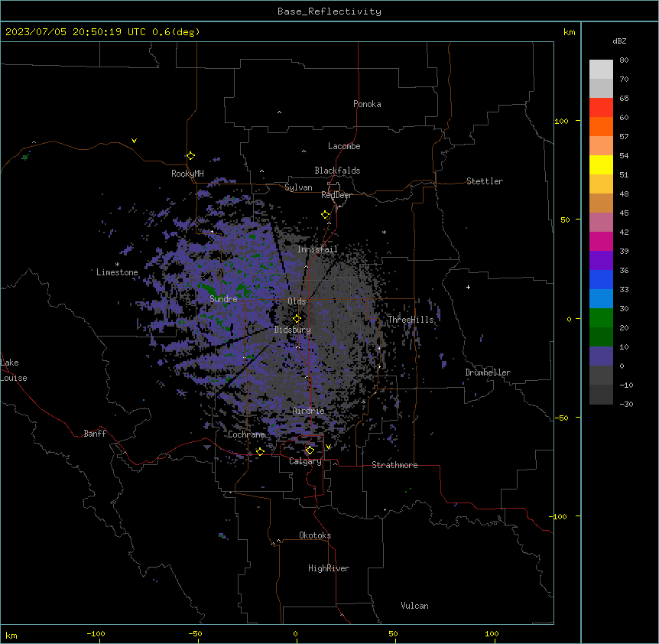Select the asterisk marker east of Innisfail

[384, 232]
